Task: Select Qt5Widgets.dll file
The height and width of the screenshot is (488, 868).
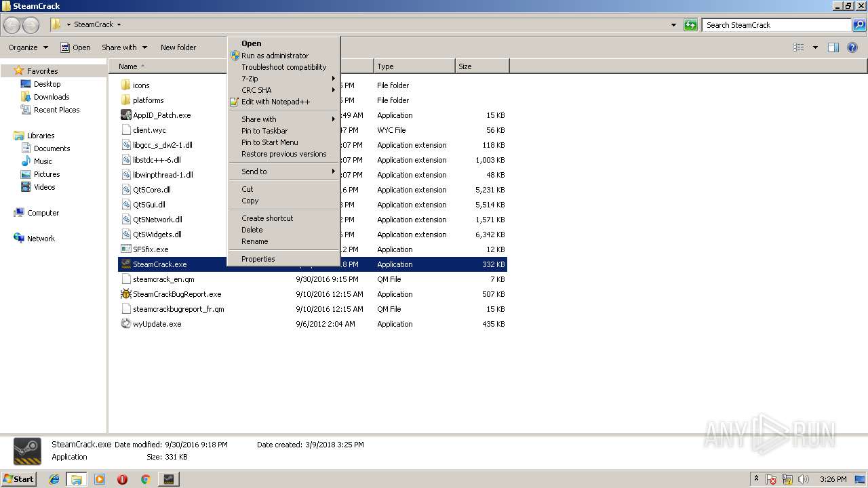Action: (x=157, y=235)
